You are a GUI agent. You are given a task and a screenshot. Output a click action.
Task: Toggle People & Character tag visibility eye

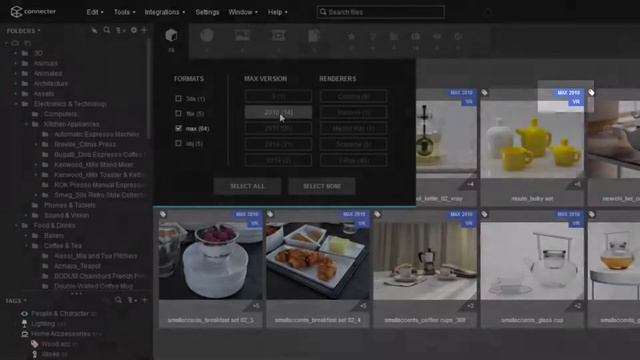tap(24, 313)
